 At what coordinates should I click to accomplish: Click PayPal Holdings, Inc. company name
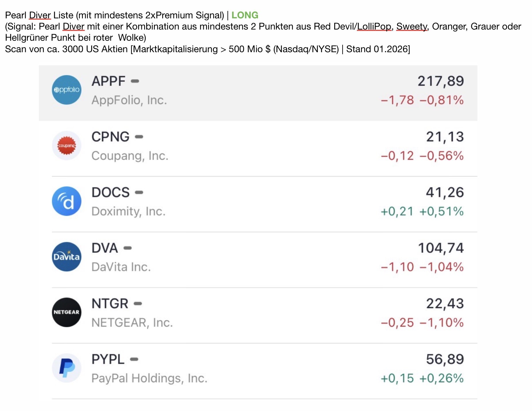click(x=149, y=378)
